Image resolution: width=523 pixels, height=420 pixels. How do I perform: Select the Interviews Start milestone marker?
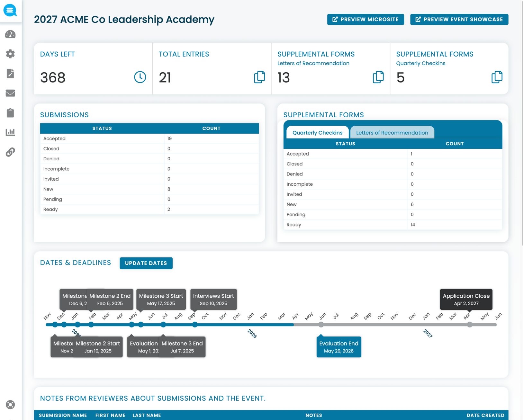point(213,299)
